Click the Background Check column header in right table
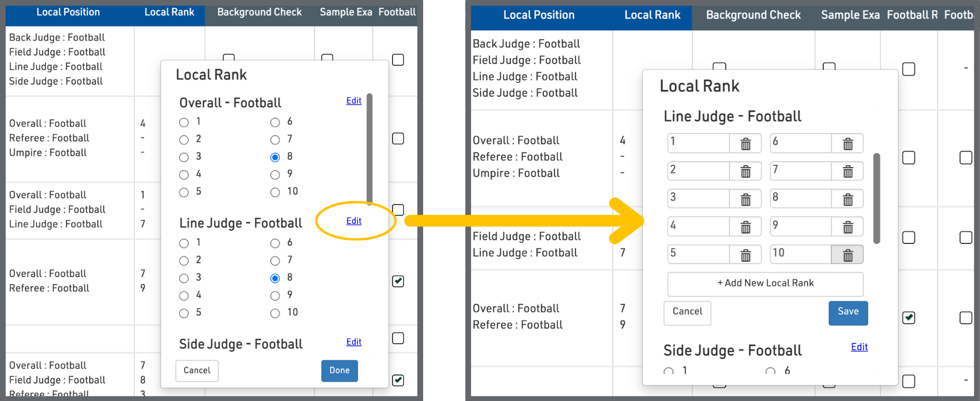This screenshot has height=401, width=980. 753,15
